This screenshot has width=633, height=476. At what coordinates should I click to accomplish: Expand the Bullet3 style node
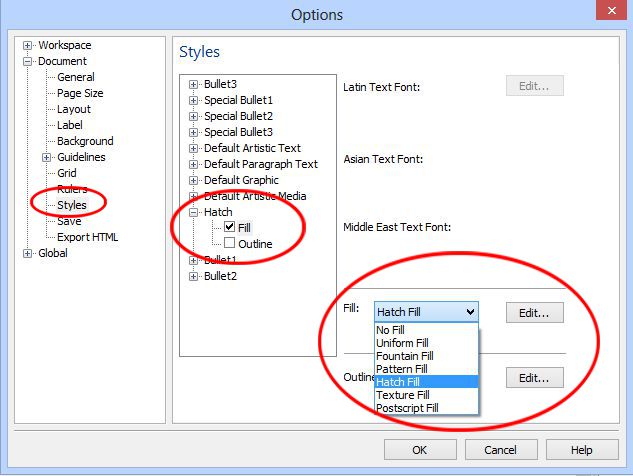193,84
